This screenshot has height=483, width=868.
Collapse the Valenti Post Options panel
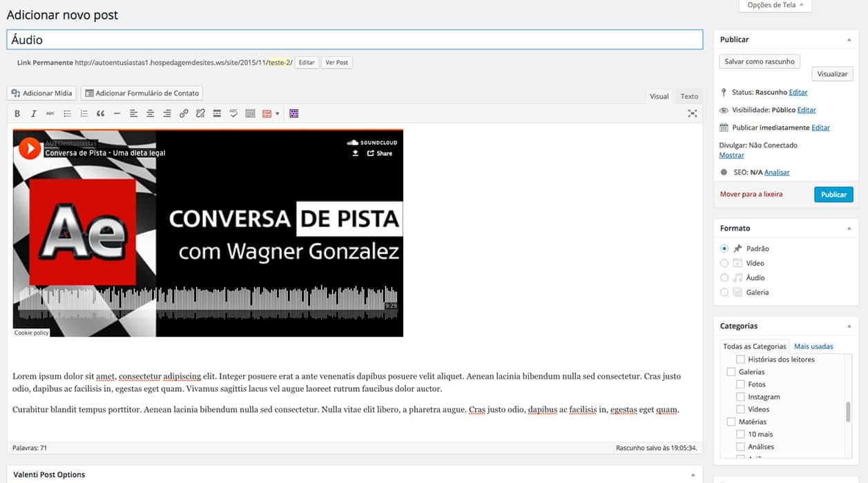tap(693, 475)
